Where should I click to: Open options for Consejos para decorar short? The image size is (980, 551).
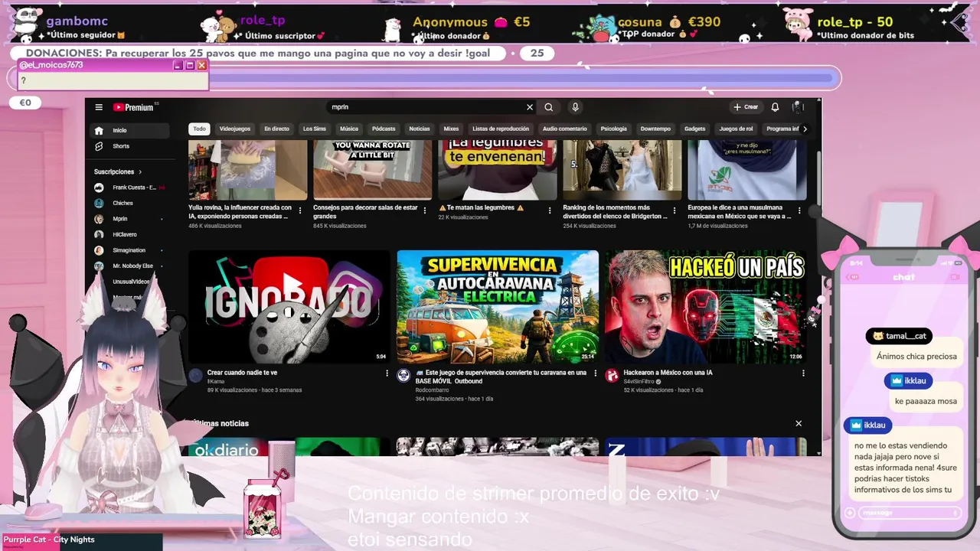click(424, 210)
